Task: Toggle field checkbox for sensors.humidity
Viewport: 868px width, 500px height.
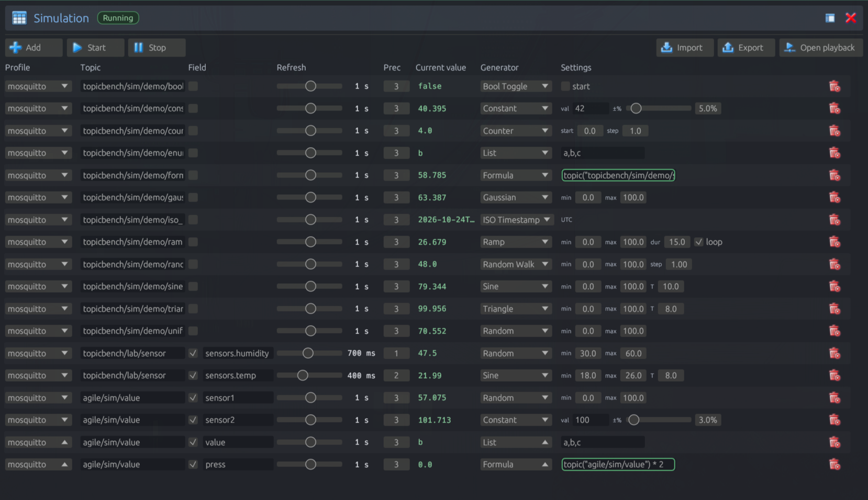Action: [x=193, y=353]
